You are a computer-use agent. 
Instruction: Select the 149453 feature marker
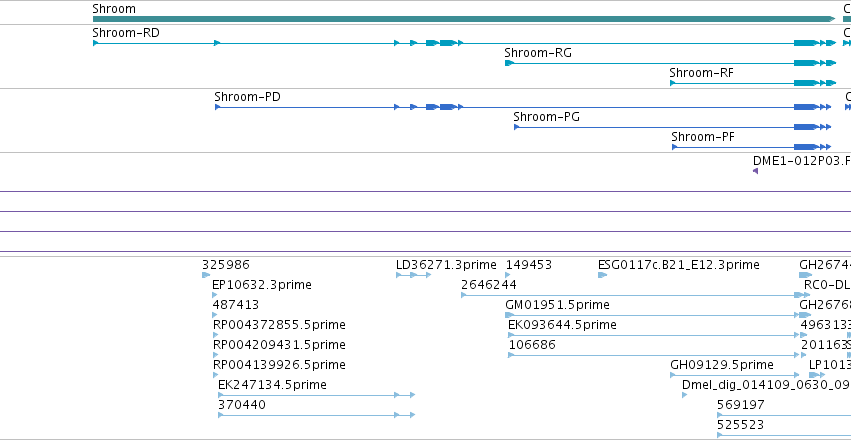click(x=508, y=275)
